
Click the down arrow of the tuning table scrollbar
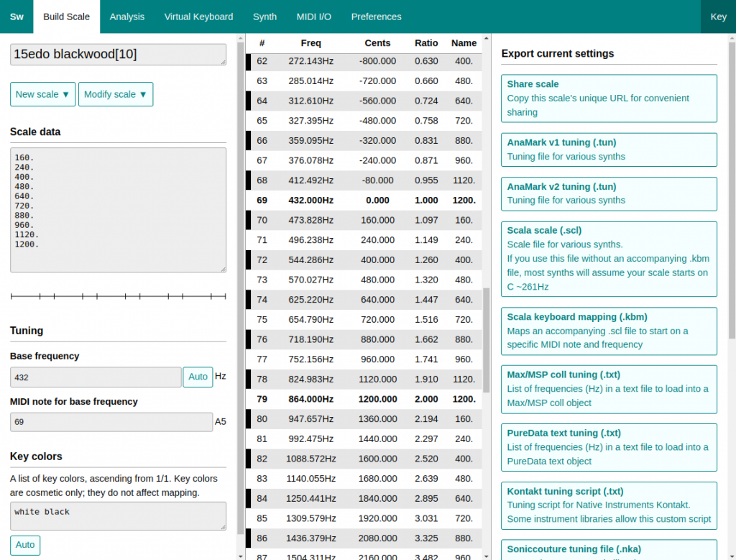[487, 556]
